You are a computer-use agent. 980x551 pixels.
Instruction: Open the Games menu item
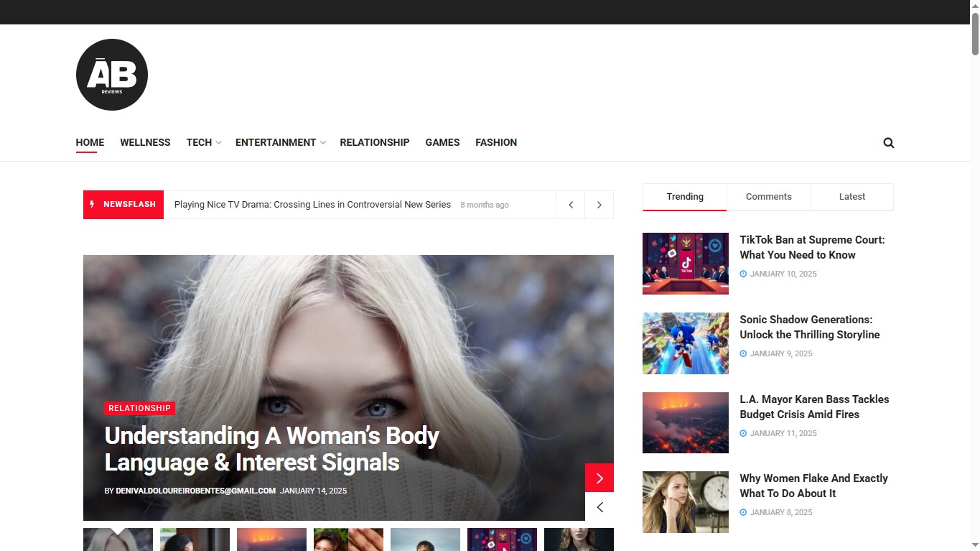pyautogui.click(x=442, y=142)
